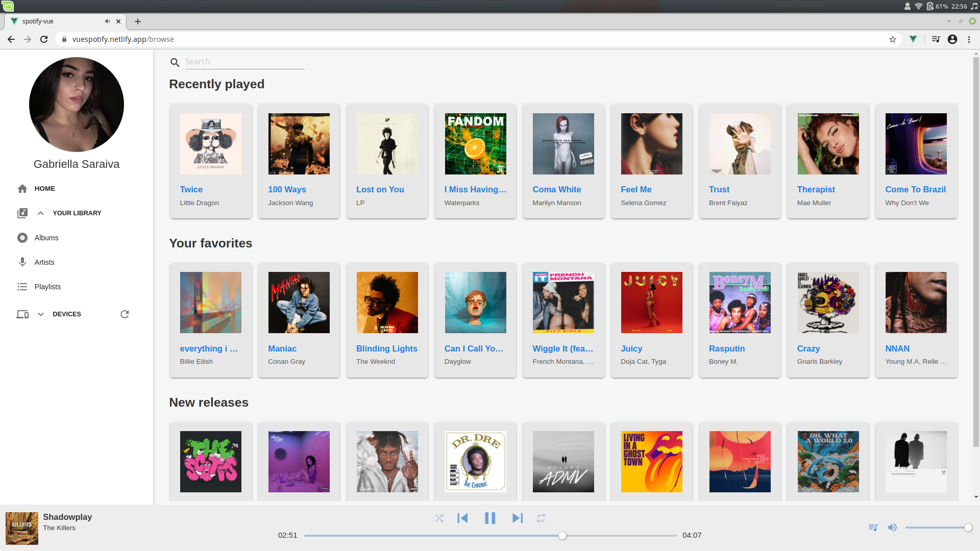Screen dimensions: 980x551
Task: Click the Your Library icon
Action: [22, 213]
